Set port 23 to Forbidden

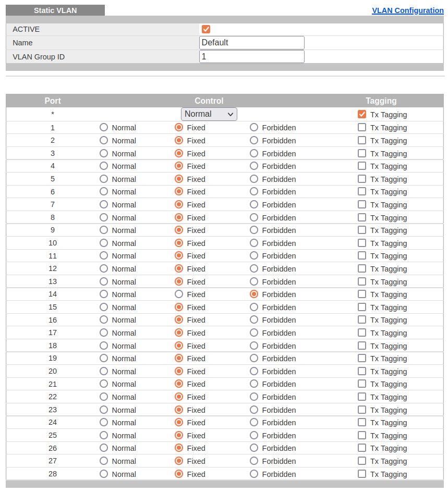(253, 410)
